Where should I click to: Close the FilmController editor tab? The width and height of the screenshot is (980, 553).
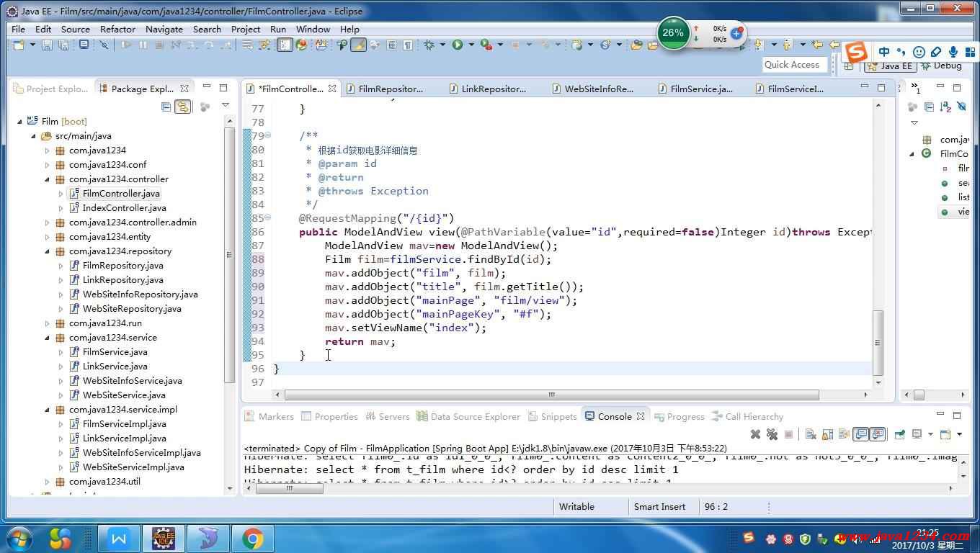(x=332, y=89)
